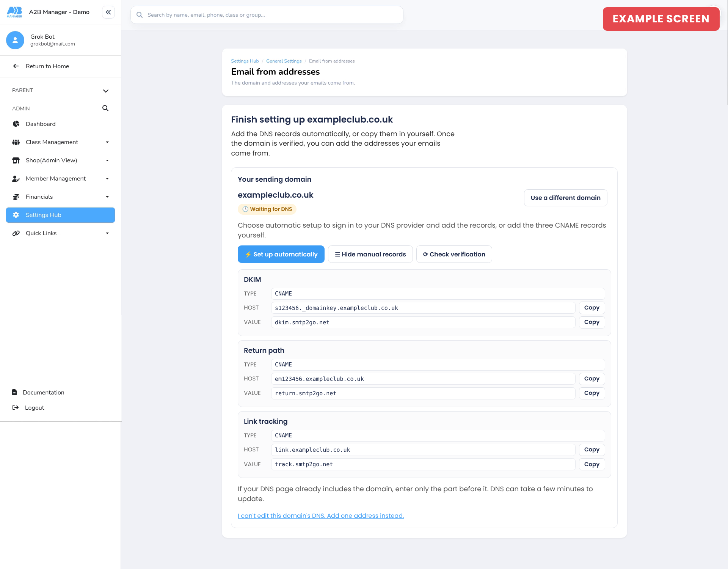Click the Financials coins icon
The image size is (728, 569).
(x=16, y=197)
